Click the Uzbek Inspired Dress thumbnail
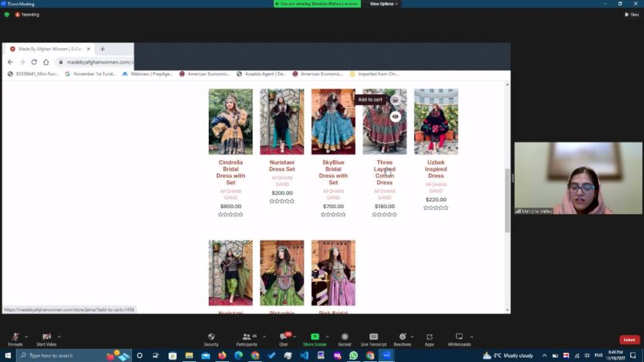The height and width of the screenshot is (362, 644). (436, 121)
